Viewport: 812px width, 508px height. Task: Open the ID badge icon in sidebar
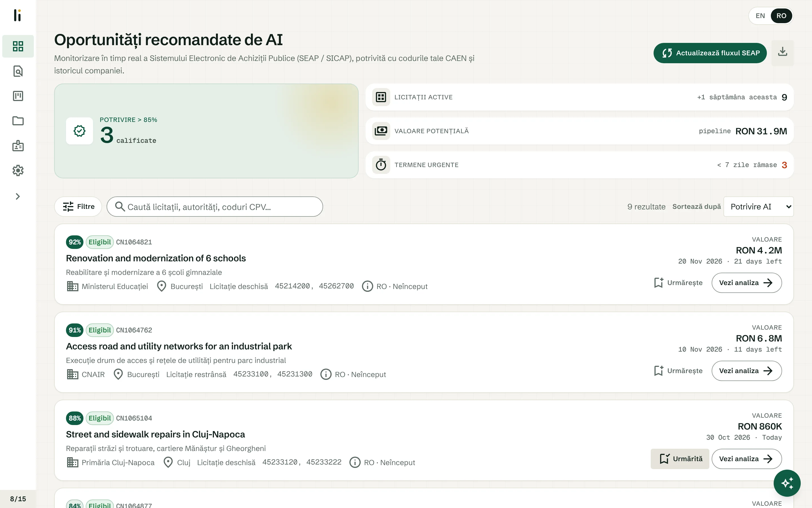(x=18, y=146)
